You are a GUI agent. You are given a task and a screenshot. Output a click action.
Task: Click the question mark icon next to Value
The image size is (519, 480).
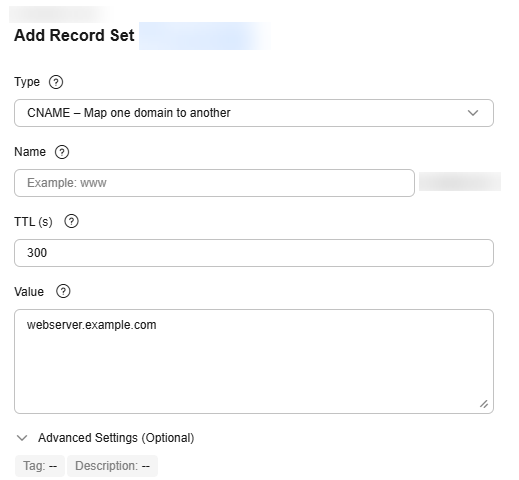tap(63, 291)
